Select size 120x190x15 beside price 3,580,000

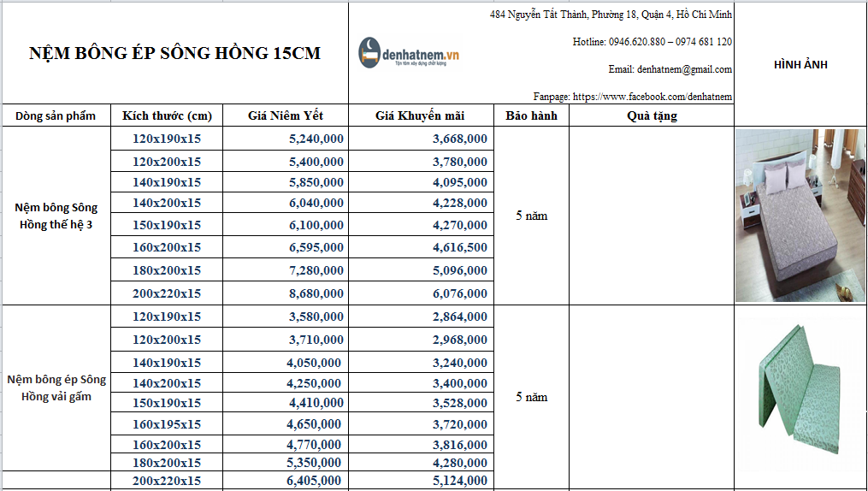tap(167, 316)
